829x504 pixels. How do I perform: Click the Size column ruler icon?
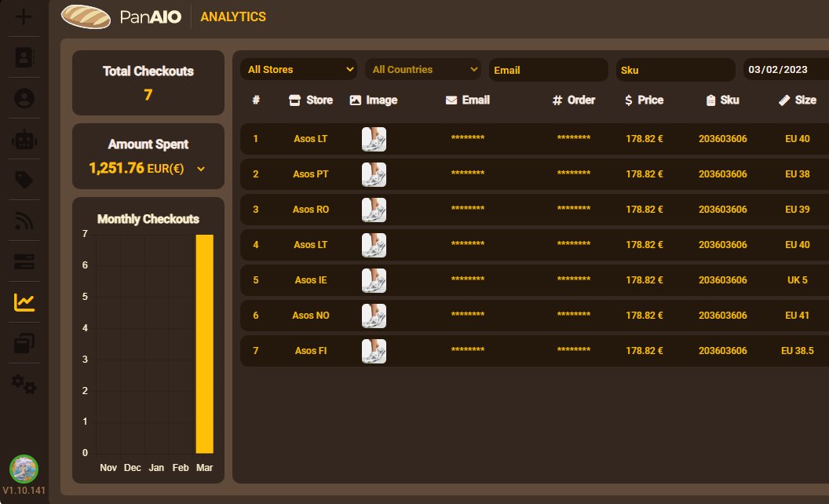[784, 100]
